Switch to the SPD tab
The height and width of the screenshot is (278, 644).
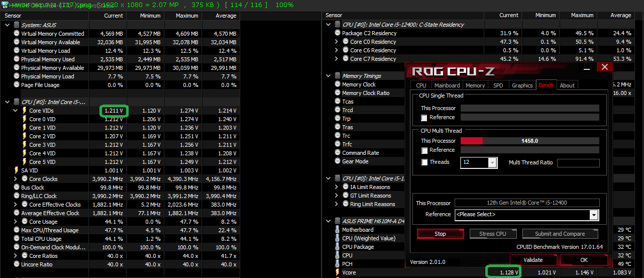[498, 85]
